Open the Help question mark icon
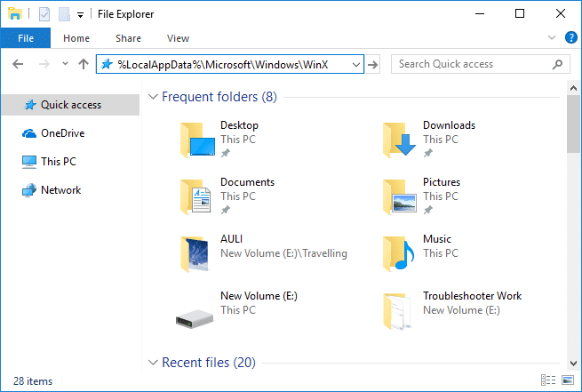582x392 pixels. coord(571,38)
